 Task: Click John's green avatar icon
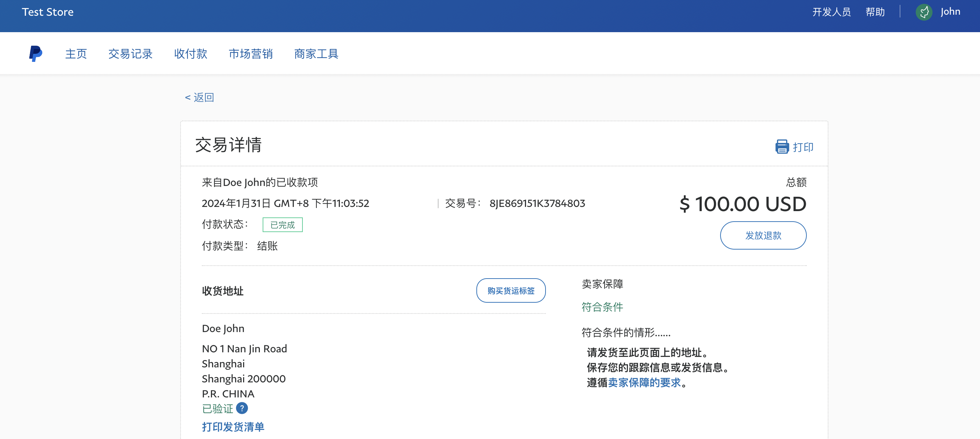pyautogui.click(x=924, y=12)
